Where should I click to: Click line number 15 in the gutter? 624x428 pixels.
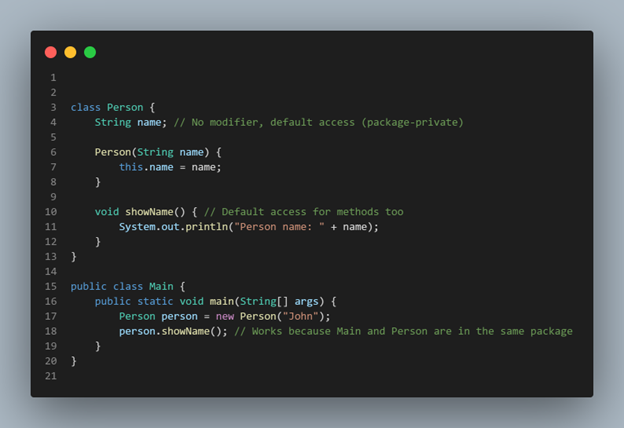(x=51, y=286)
